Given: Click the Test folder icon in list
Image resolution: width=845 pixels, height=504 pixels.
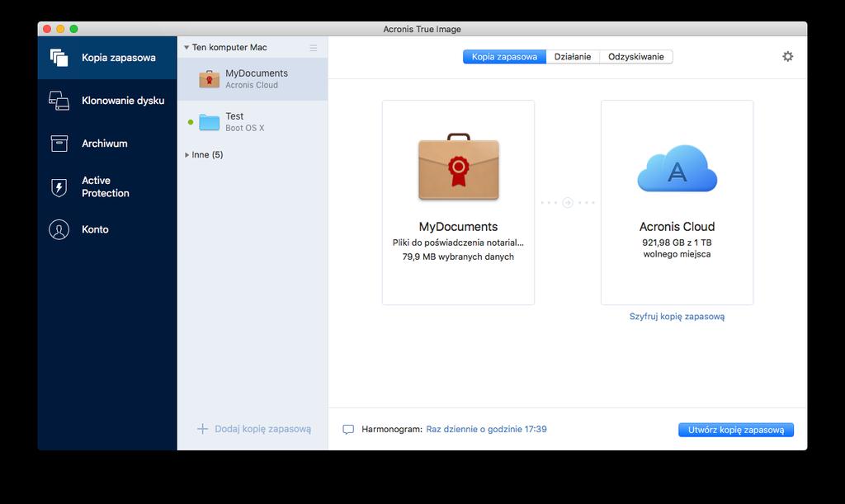Looking at the screenshot, I should (x=209, y=122).
